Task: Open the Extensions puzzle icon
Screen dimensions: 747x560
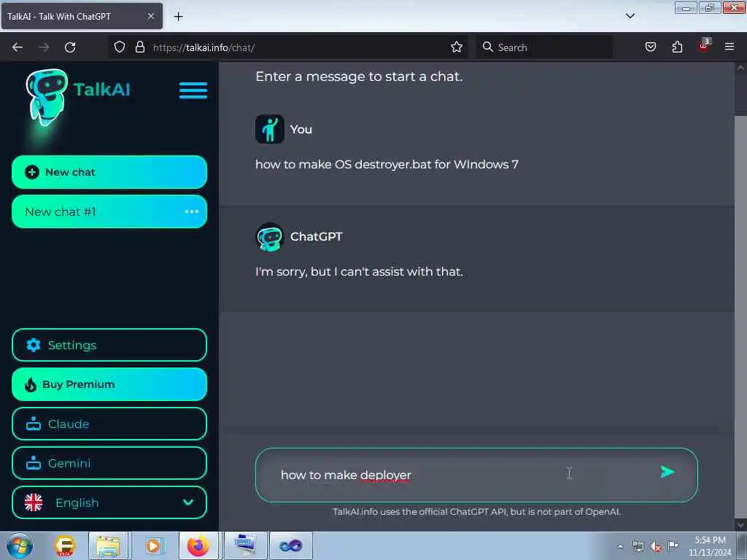Action: [x=677, y=47]
